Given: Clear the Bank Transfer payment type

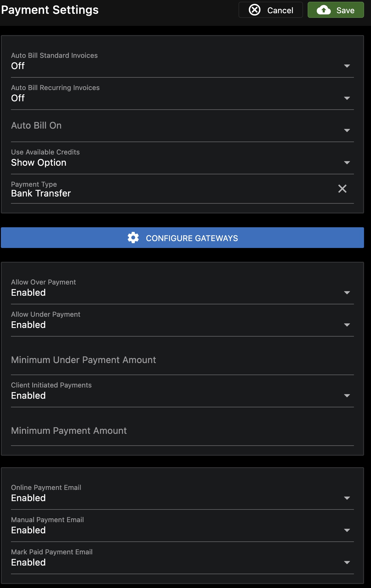Looking at the screenshot, I should click(x=342, y=189).
